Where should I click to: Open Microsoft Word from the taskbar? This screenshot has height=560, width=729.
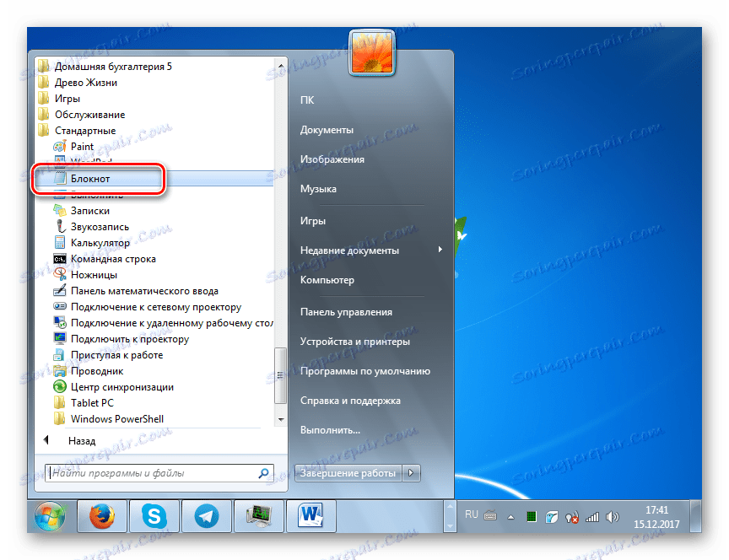[x=311, y=516]
